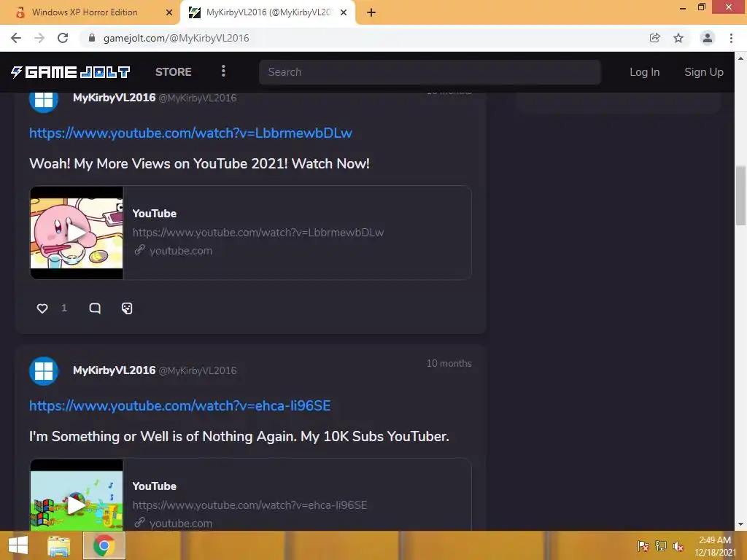Click the Chrome taskbar icon
Screen dimensions: 747x560
pyautogui.click(x=104, y=545)
